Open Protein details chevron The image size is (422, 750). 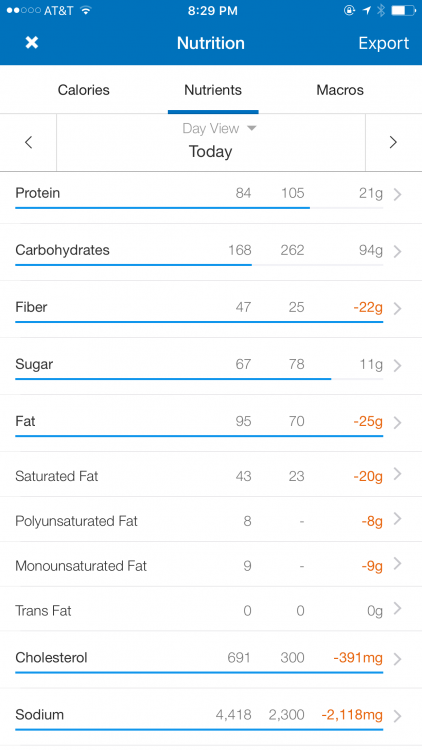(397, 194)
